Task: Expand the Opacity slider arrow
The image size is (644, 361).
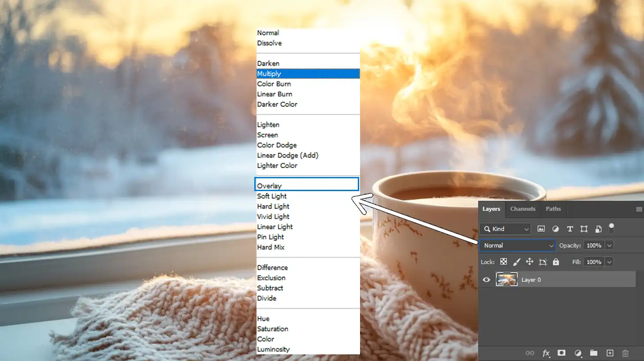Action: pos(609,245)
